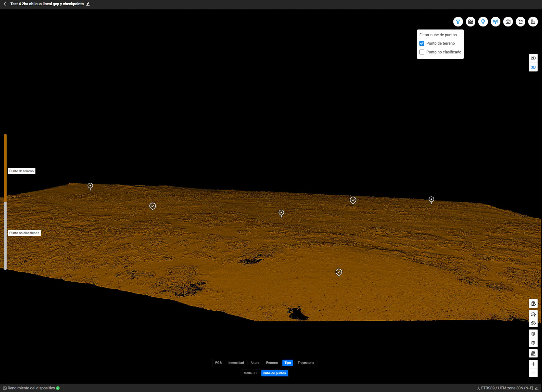The width and height of the screenshot is (542, 392).
Task: Toggle the base station antenna icon
Action: point(496,22)
